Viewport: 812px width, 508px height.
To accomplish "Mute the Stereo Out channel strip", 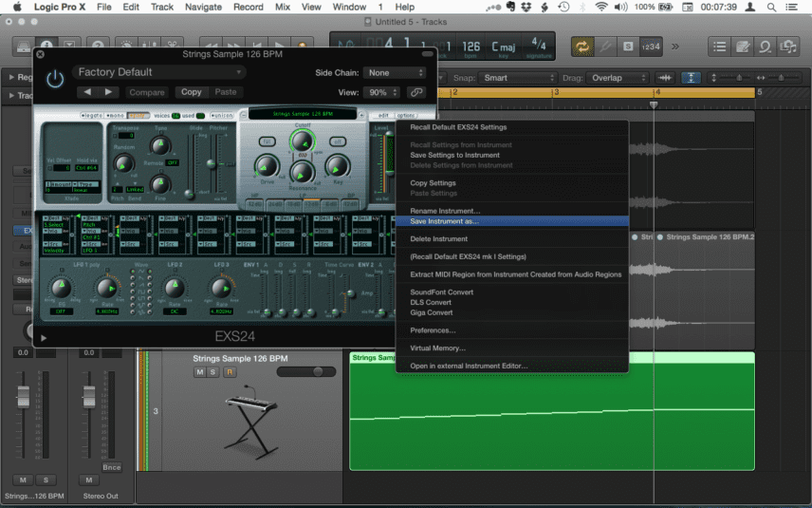I will pyautogui.click(x=89, y=480).
